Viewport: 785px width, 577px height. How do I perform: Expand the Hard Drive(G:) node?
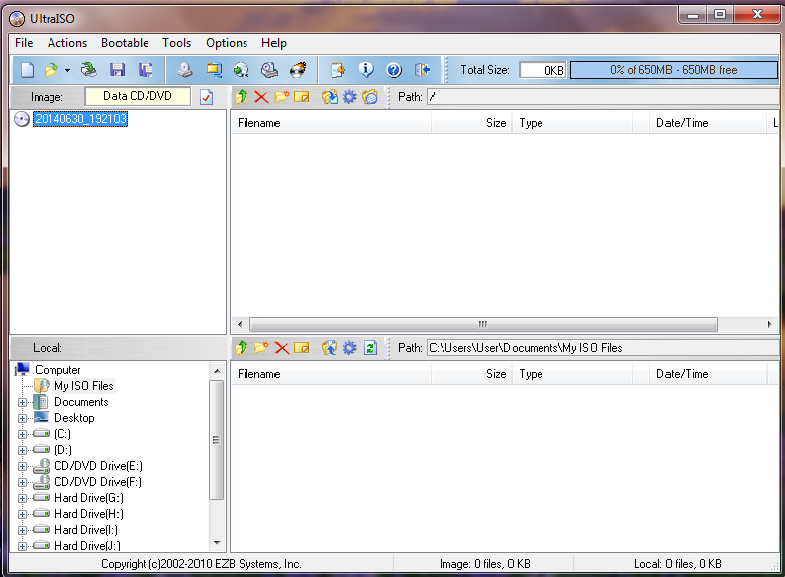(23, 498)
